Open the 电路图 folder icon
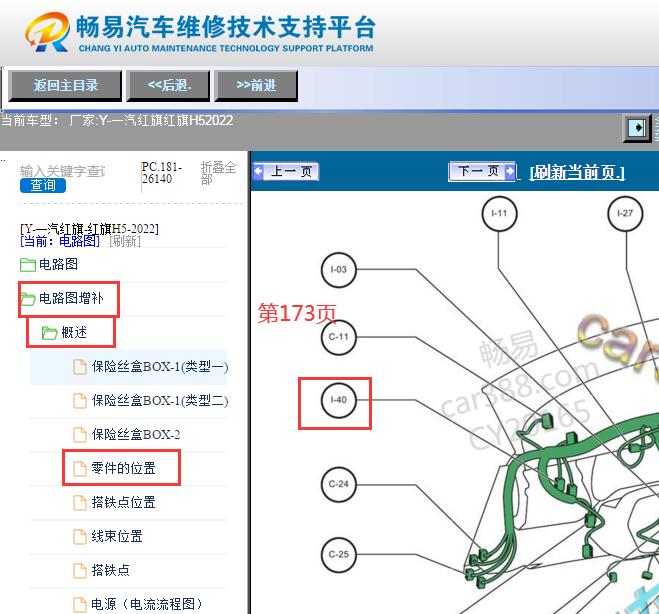This screenshot has width=659, height=614. point(28,265)
